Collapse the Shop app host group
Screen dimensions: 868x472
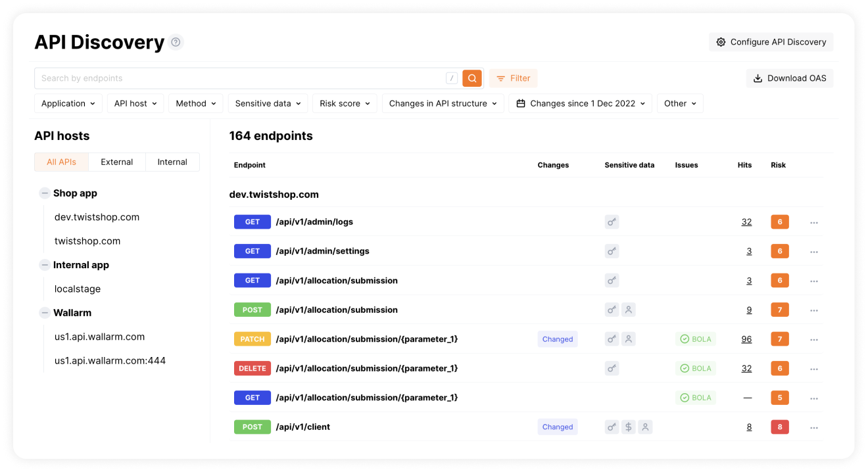(45, 193)
